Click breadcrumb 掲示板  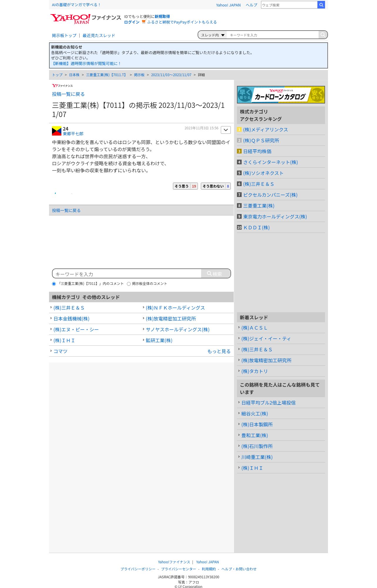pyautogui.click(x=139, y=75)
